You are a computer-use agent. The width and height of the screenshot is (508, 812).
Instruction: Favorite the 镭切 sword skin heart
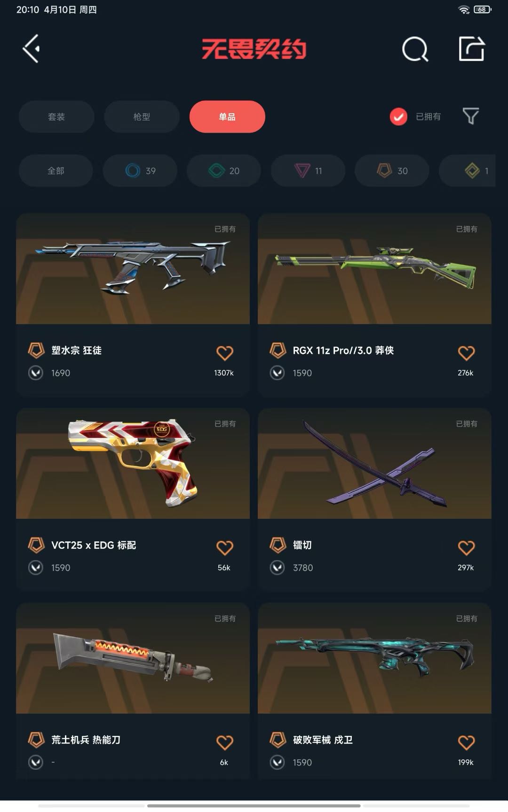(466, 548)
